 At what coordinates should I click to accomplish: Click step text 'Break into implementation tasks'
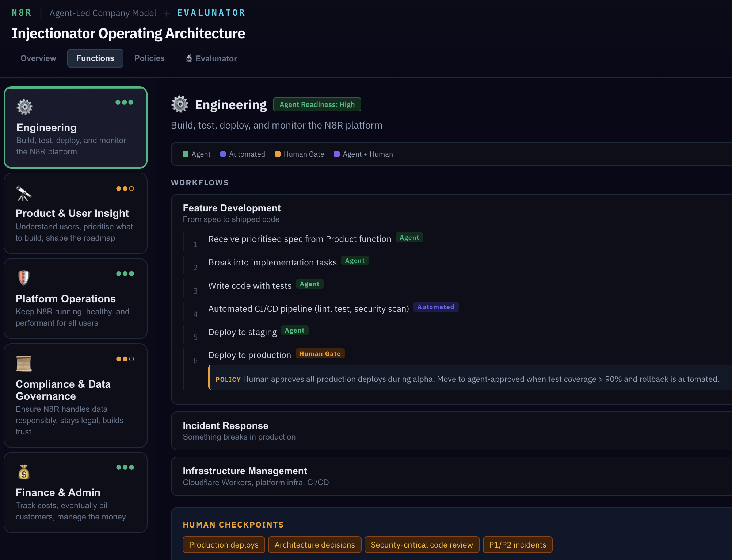pos(272,262)
